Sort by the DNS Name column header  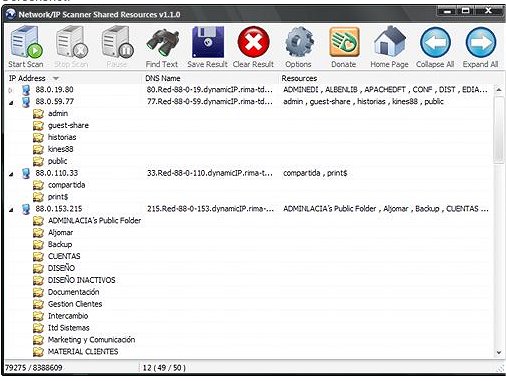(210, 78)
